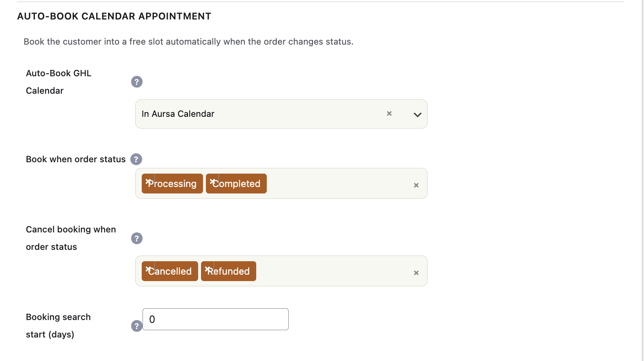The image size is (644, 361).
Task: Open help tooltip for Auto-Book GHL Calendar
Action: click(x=137, y=82)
